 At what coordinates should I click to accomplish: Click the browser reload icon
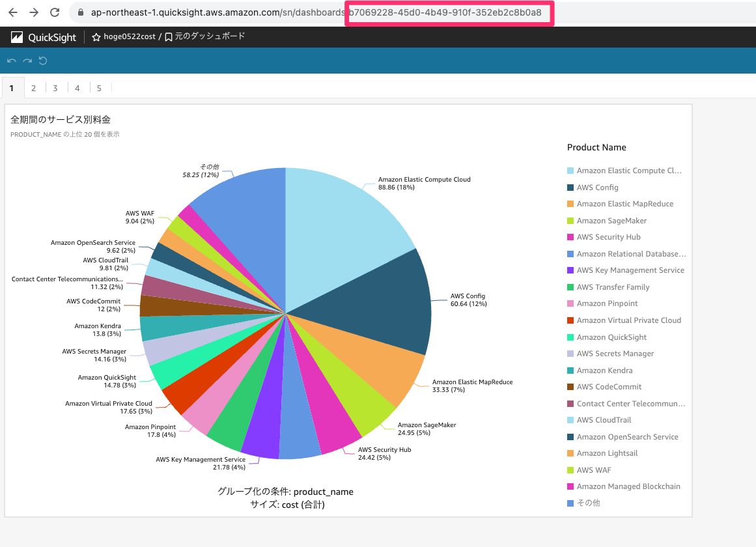coord(55,12)
